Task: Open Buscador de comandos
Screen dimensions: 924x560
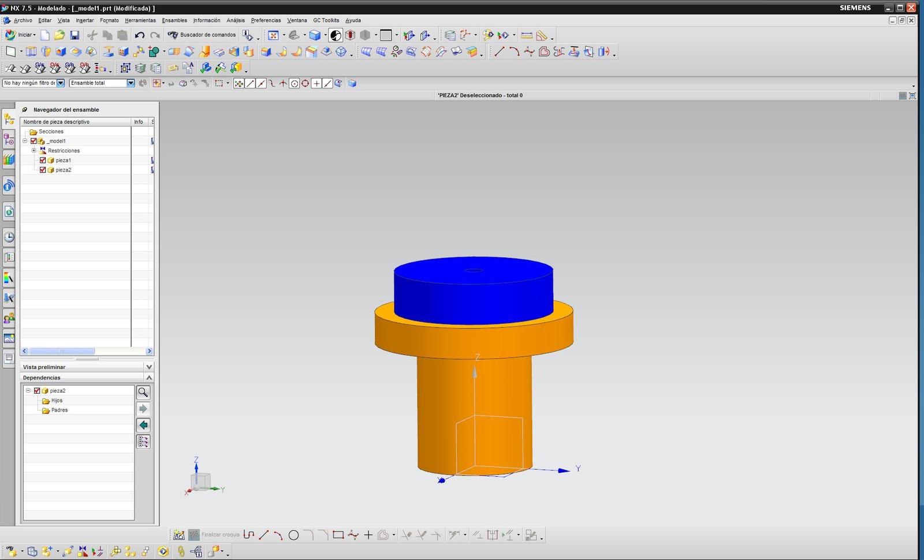Action: 202,35
